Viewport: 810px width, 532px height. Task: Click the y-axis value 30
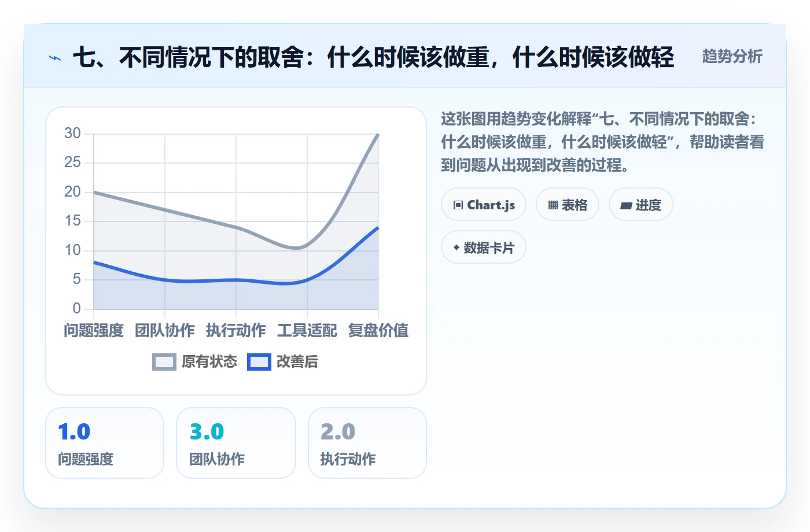click(x=72, y=134)
